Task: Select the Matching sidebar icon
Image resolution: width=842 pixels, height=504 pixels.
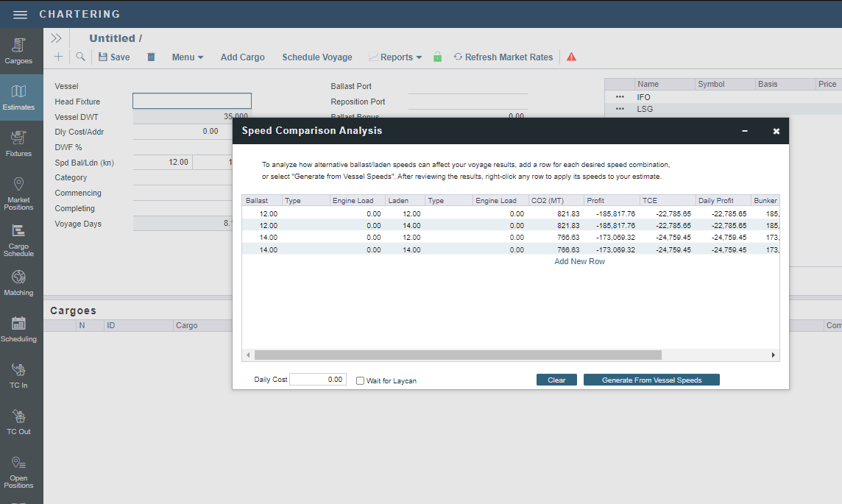Action: click(x=18, y=283)
